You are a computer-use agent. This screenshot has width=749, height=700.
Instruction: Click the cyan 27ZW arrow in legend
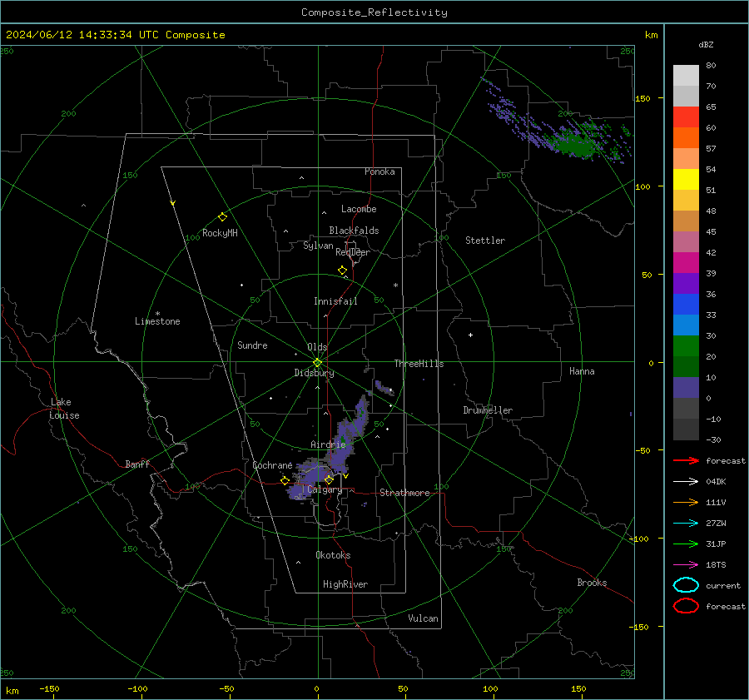tap(686, 524)
